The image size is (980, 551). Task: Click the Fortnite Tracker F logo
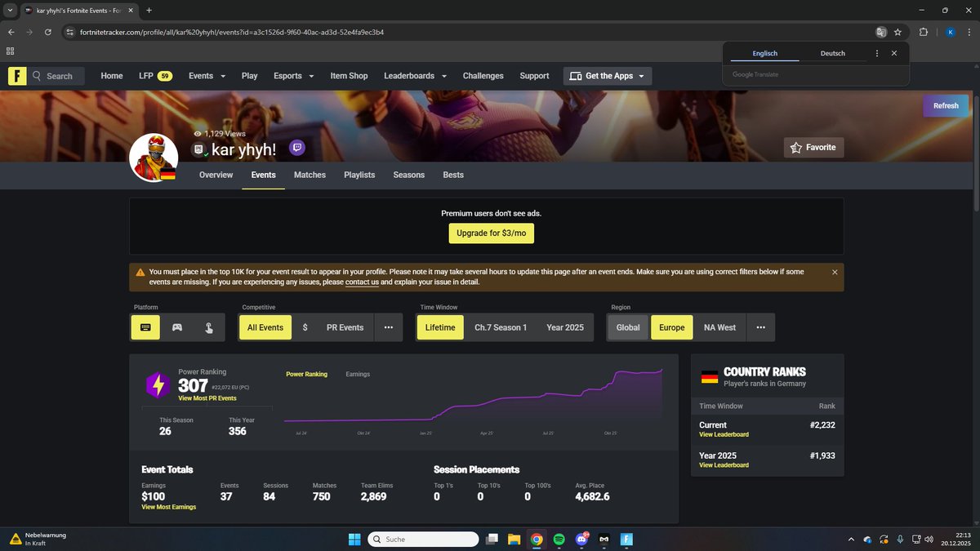pos(17,76)
